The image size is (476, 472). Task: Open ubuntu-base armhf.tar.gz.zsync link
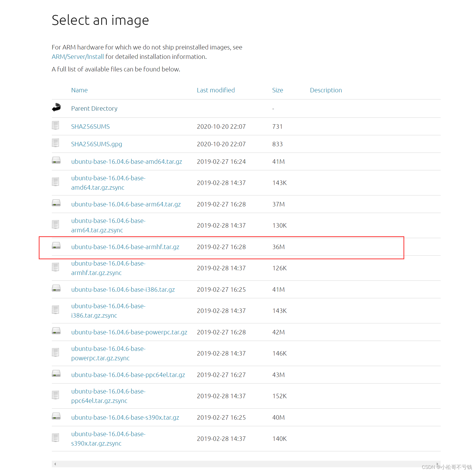(108, 268)
